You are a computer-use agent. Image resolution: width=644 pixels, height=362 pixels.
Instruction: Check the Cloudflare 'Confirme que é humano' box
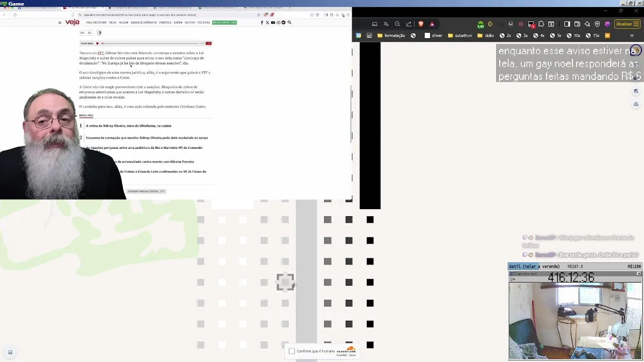pos(292,351)
